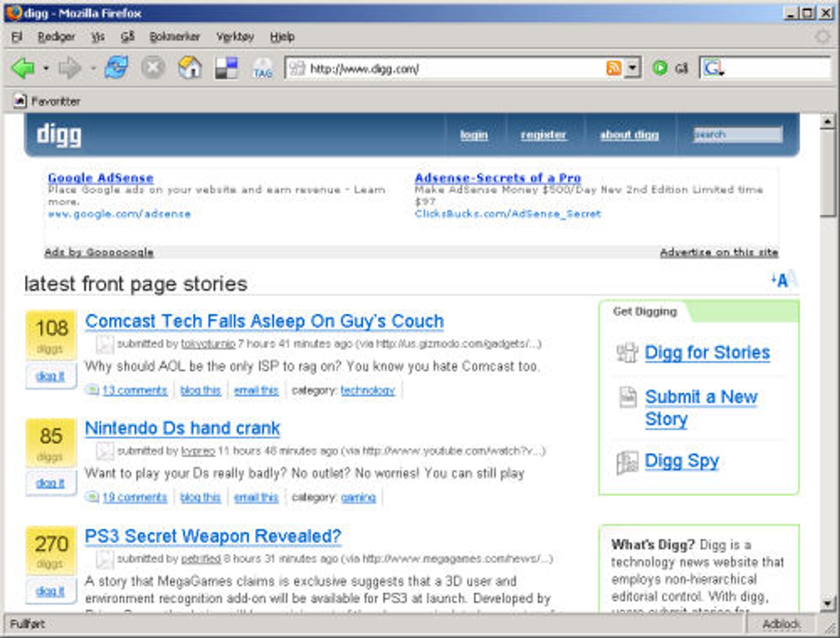The height and width of the screenshot is (638, 840).
Task: Click the tokyoturnip submitter avatar icon
Action: [x=105, y=345]
